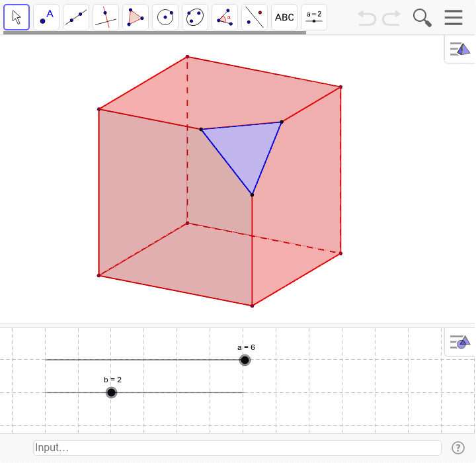
Task: Select the Circle with center tool
Action: tap(165, 17)
